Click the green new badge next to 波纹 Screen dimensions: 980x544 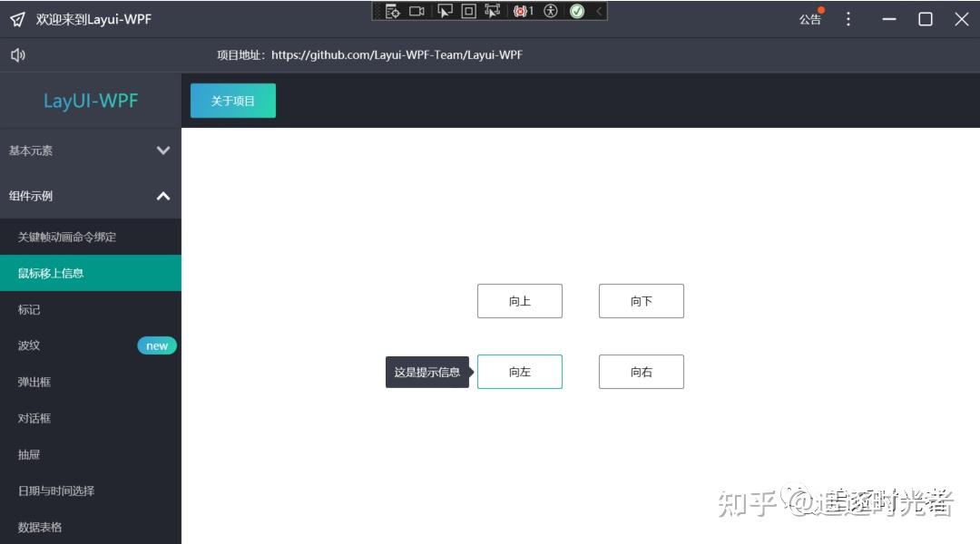(156, 345)
